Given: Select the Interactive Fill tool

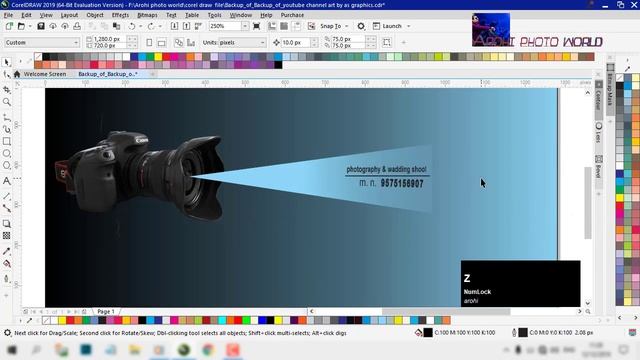Looking at the screenshot, I should tap(7, 264).
